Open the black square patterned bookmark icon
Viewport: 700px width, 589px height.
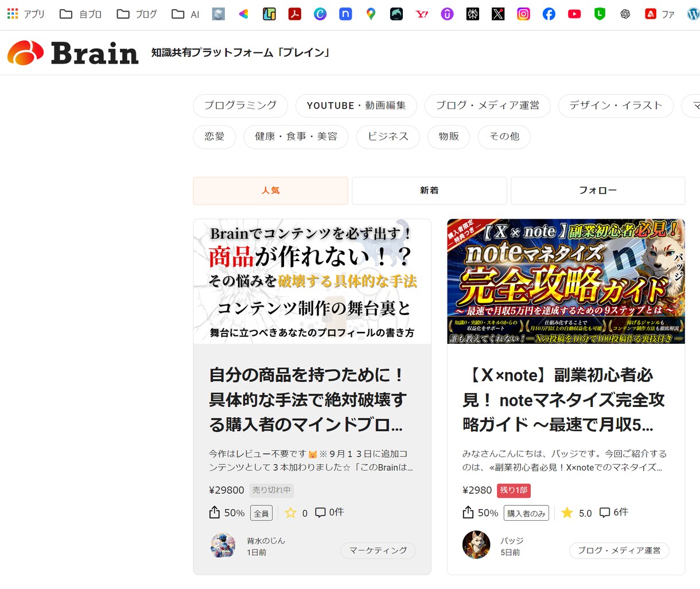point(473,14)
